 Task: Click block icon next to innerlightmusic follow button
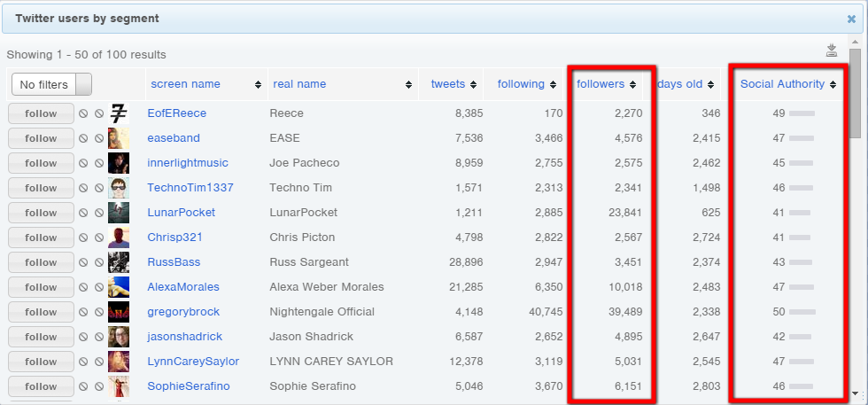click(x=83, y=163)
